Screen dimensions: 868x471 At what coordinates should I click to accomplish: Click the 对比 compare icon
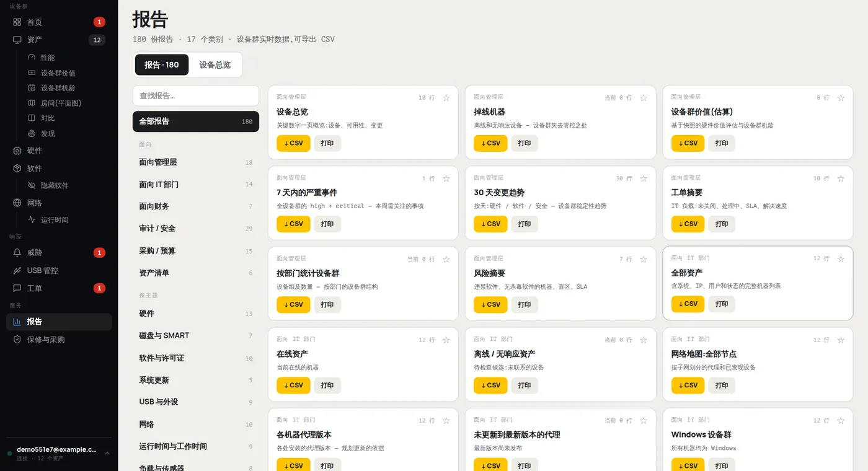pos(32,118)
